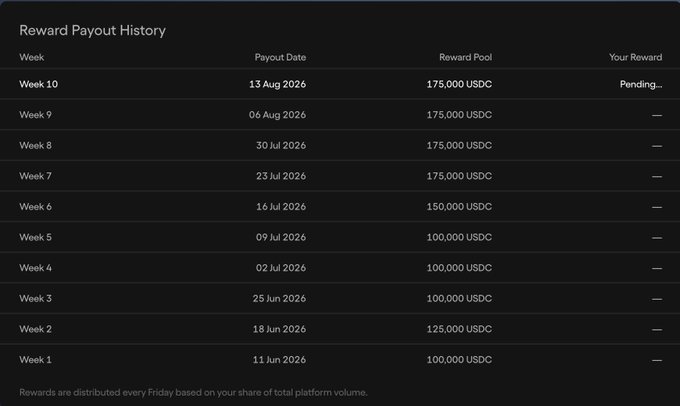The width and height of the screenshot is (680, 406).
Task: Click the Payout Date column header
Action: coord(280,57)
